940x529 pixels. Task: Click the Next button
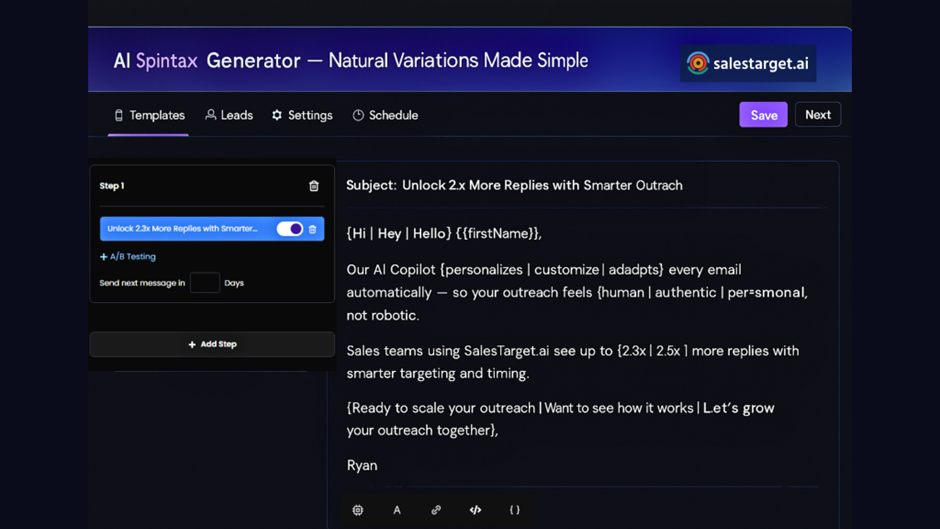817,115
